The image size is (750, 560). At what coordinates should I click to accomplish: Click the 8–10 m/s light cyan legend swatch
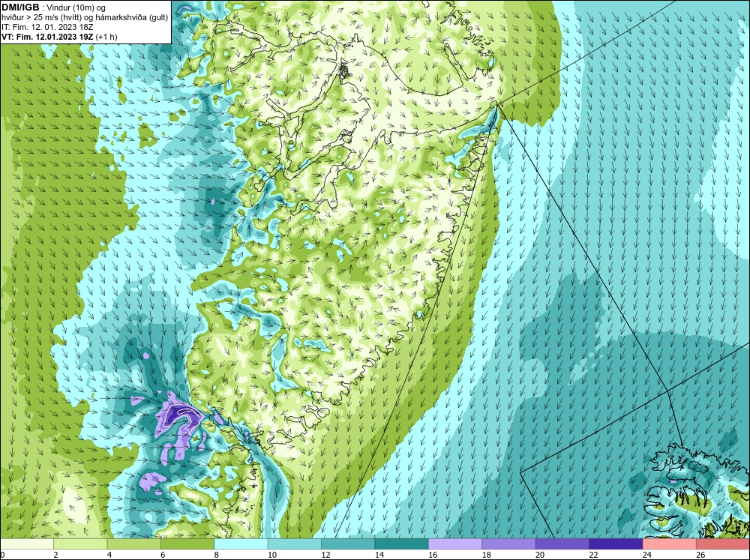point(241,544)
